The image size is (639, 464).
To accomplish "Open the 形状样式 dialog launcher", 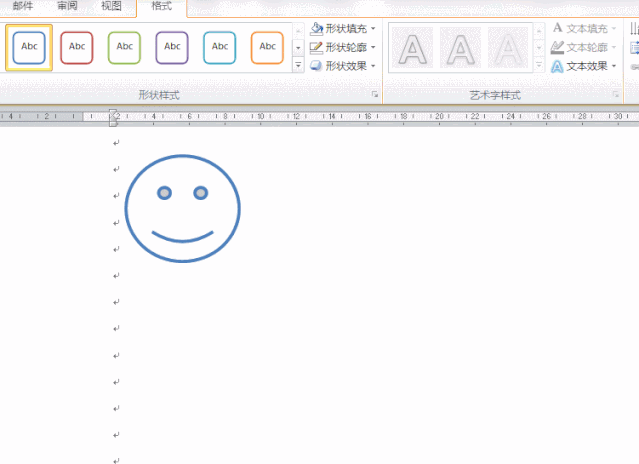I will coord(375,95).
